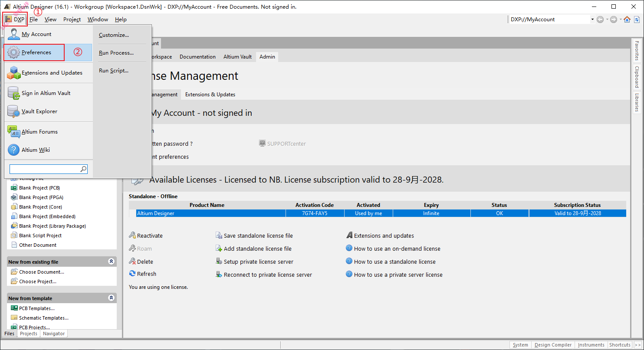644x350 pixels.
Task: Click Altium Forums chat icon
Action: 13,132
